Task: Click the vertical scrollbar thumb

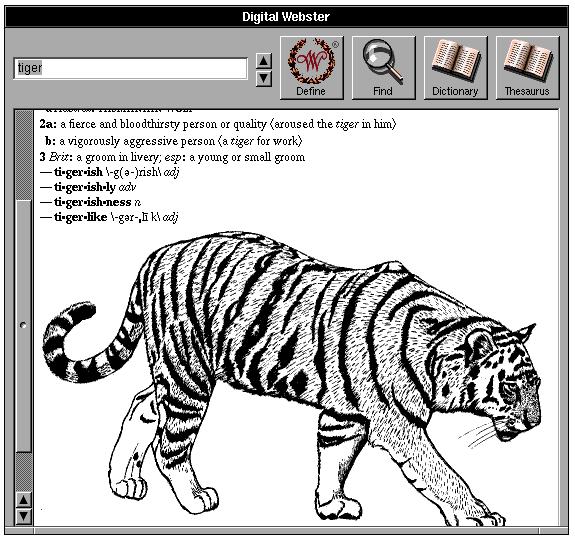Action: pyautogui.click(x=24, y=326)
